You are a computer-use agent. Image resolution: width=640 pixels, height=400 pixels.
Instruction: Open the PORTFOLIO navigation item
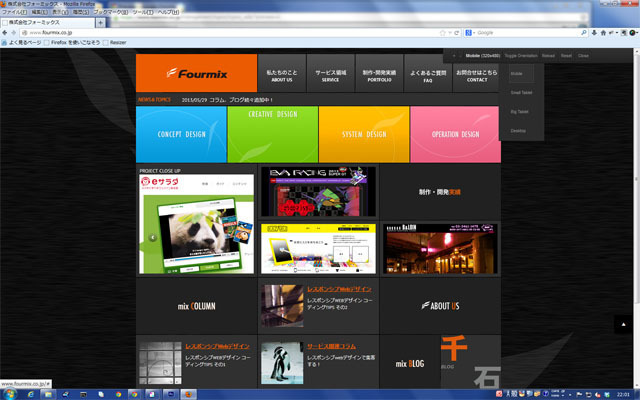point(379,74)
